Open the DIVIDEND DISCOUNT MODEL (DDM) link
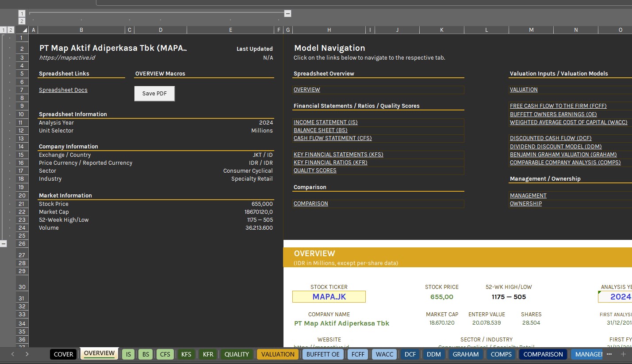Screen dimensions: 632x364 pyautogui.click(x=555, y=146)
